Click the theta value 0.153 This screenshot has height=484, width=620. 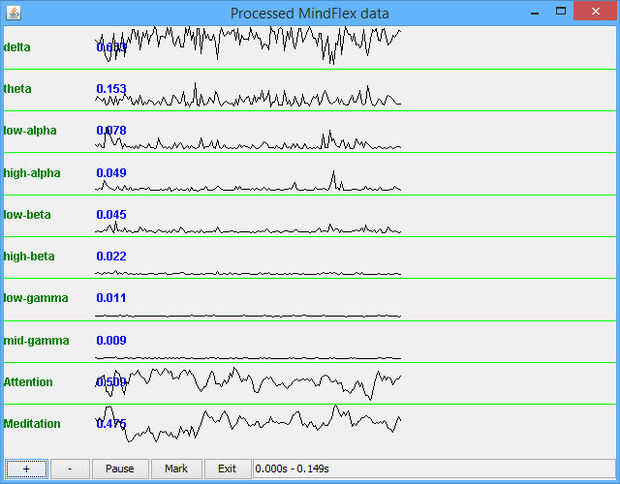111,89
